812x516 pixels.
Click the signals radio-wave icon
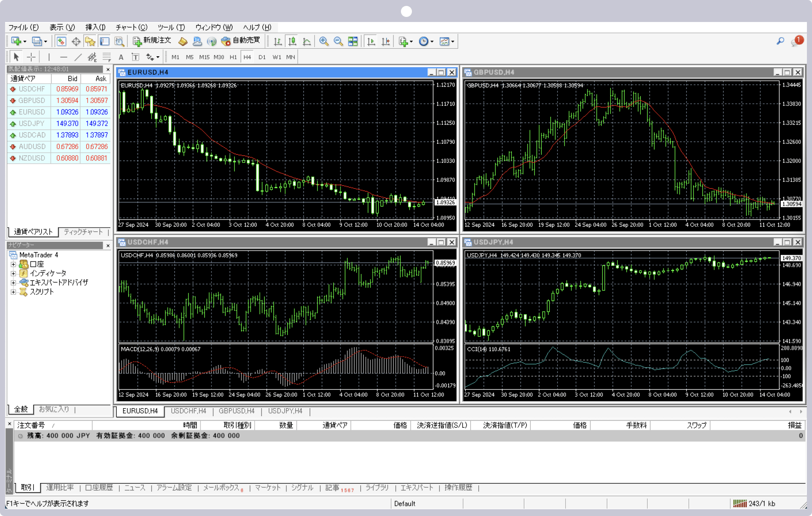coord(211,41)
